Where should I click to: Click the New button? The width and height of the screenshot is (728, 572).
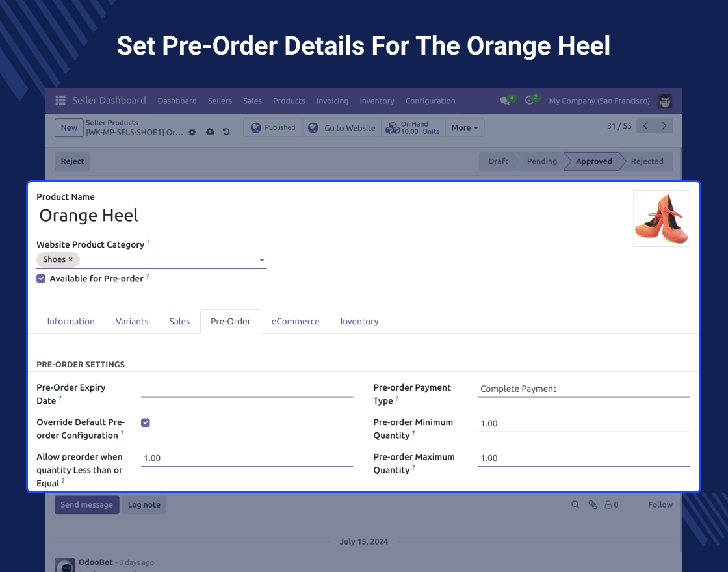69,127
